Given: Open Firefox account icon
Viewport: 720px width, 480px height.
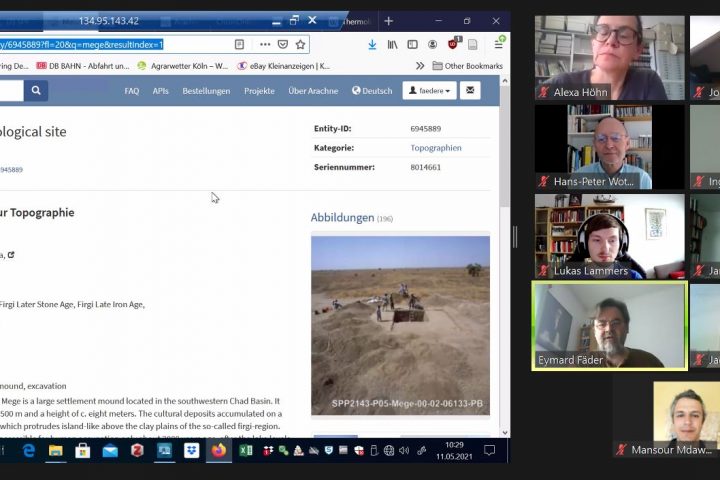Looking at the screenshot, I should point(433,44).
